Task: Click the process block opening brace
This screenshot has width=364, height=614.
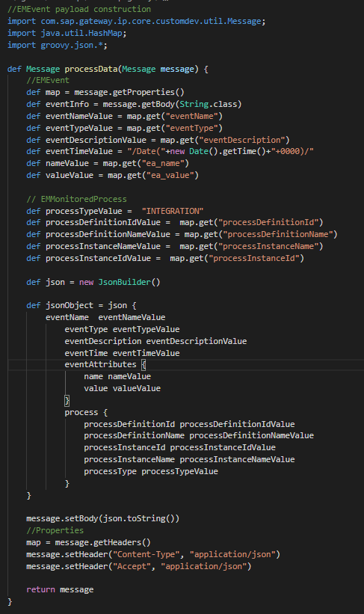Action: (105, 412)
